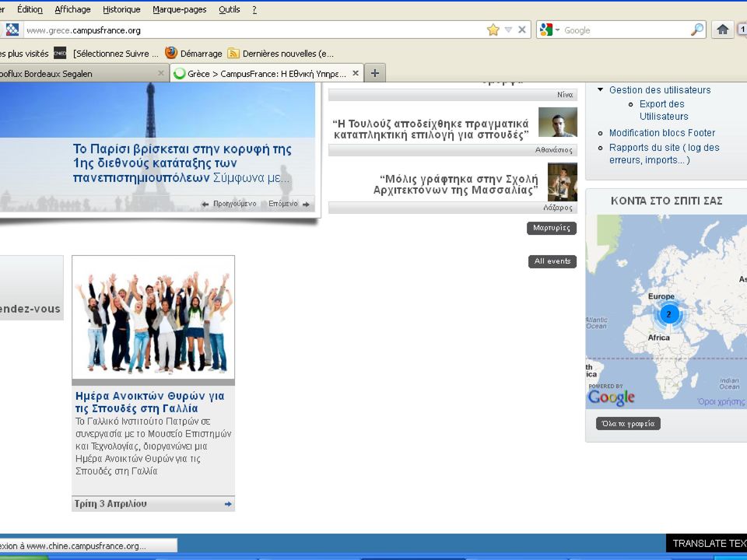Open the Sélectionnez Suivre bookmark
747x560 pixels.
(x=116, y=54)
